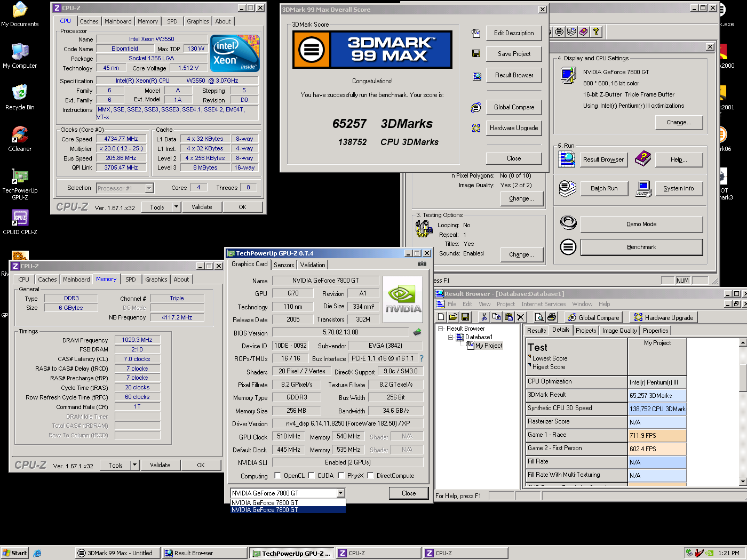Click Change button under Display and CPU Settings
747x560 pixels.
pos(679,122)
